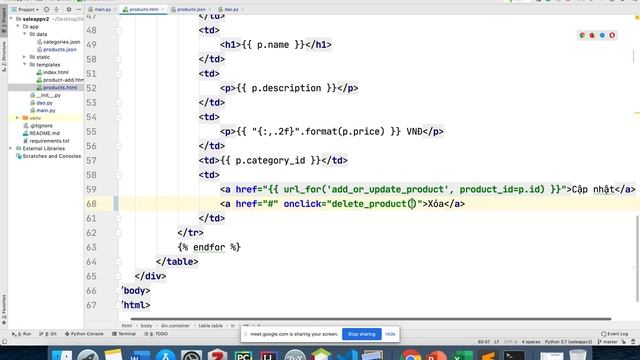Viewport: 640px width, 360px height.
Task: Open the Safari browser preview icon
Action: point(602,36)
